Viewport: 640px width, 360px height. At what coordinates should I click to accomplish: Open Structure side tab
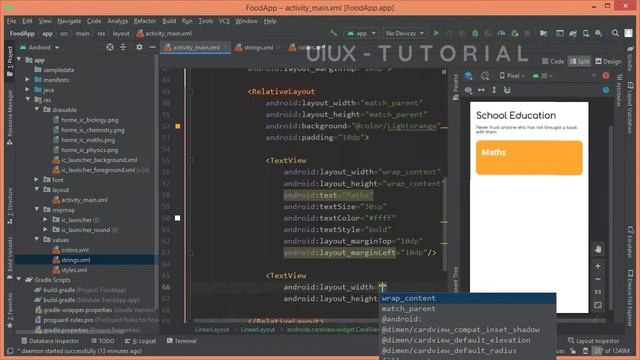10,206
